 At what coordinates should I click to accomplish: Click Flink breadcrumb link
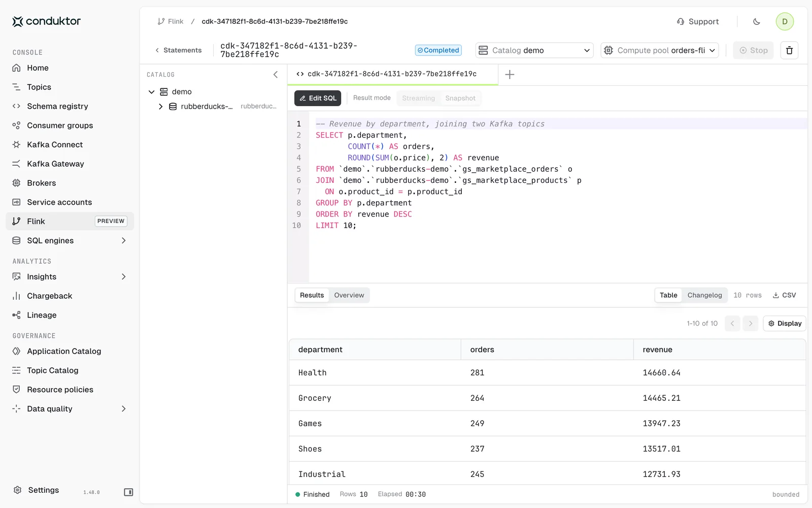pos(171,21)
